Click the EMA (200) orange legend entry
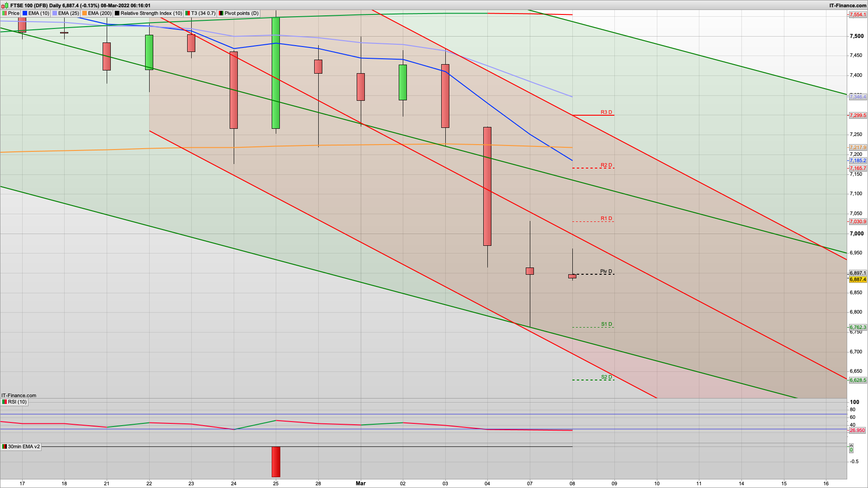The width and height of the screenshot is (868, 488). click(97, 13)
